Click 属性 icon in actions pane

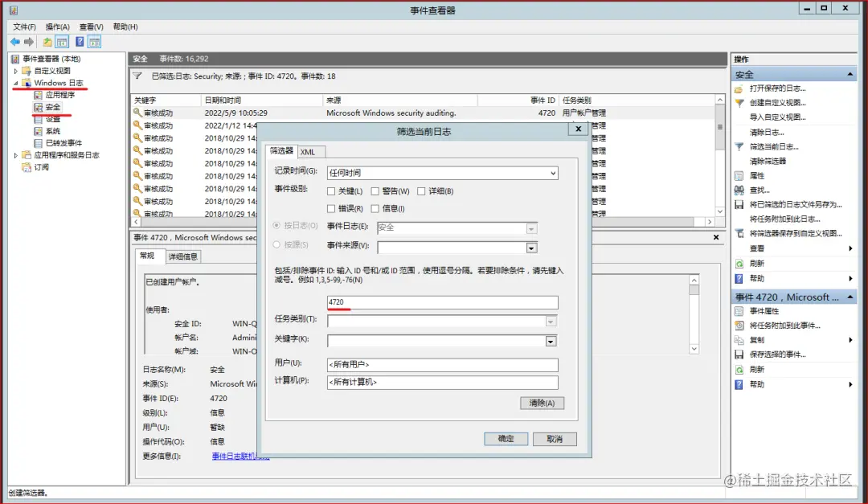click(x=739, y=175)
